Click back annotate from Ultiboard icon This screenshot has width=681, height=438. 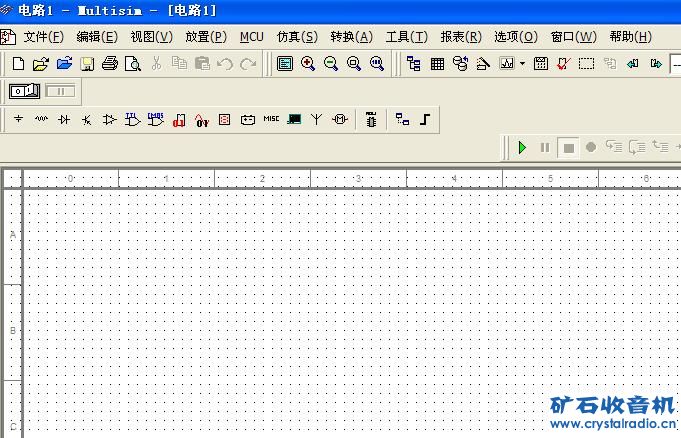[632, 64]
